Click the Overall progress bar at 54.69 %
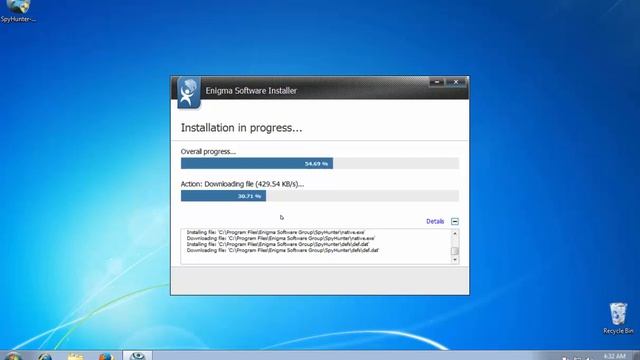The image size is (640, 360). (x=320, y=163)
